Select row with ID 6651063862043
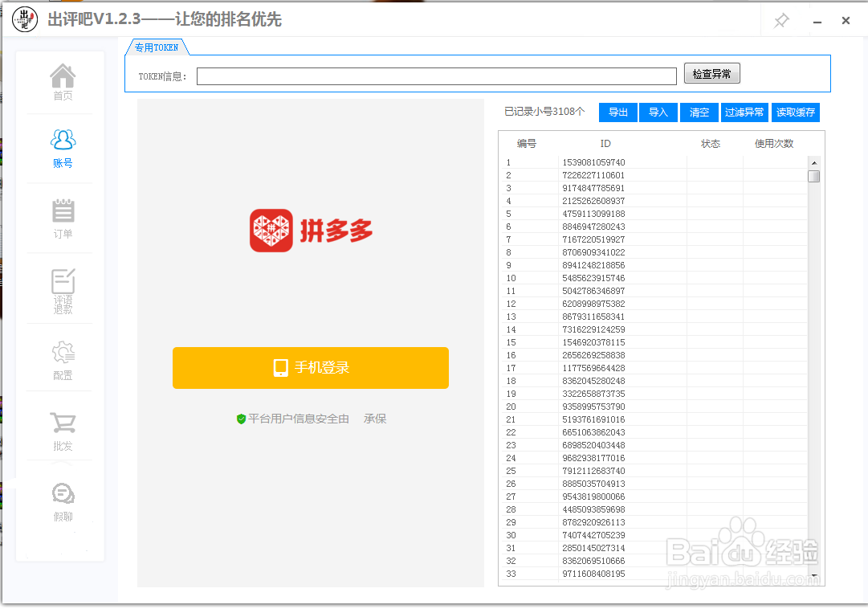 pos(654,432)
